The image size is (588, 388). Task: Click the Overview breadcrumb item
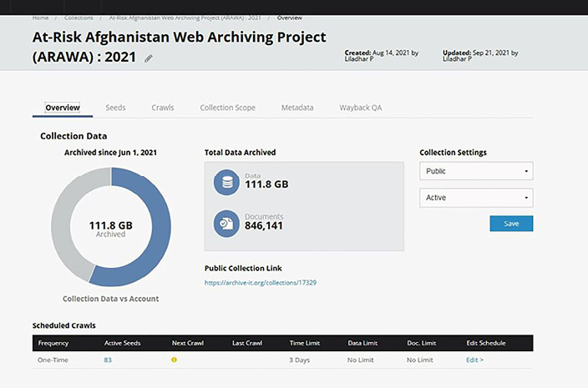click(290, 18)
